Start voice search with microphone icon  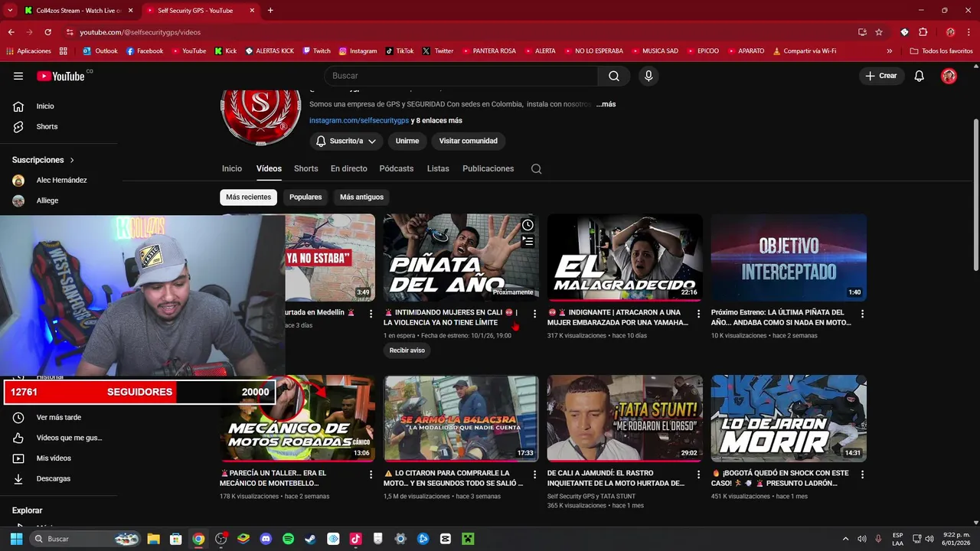648,76
